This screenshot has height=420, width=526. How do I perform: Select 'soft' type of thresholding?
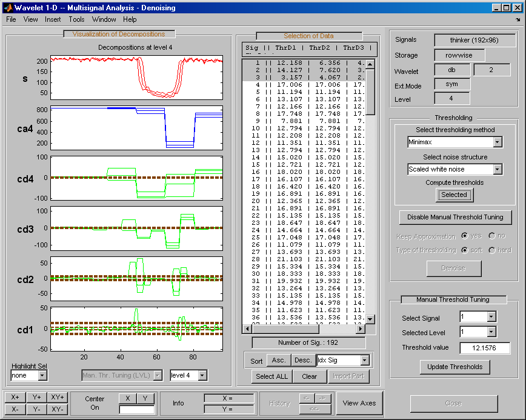(x=465, y=250)
